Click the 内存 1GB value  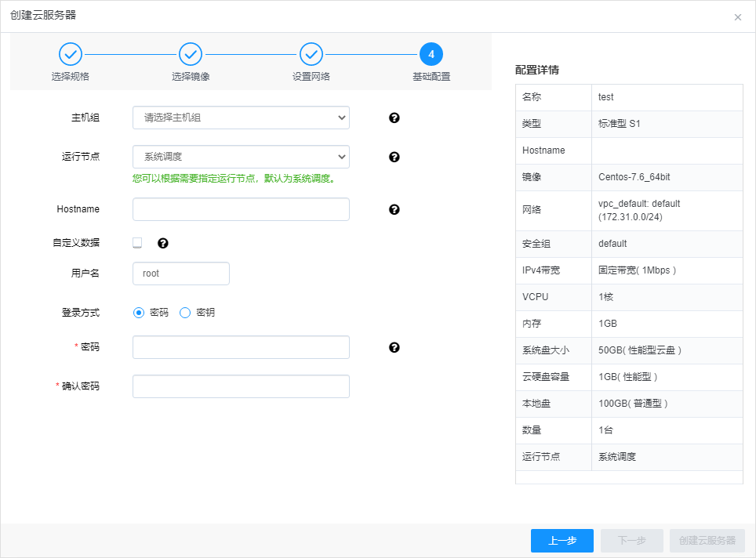(x=608, y=324)
